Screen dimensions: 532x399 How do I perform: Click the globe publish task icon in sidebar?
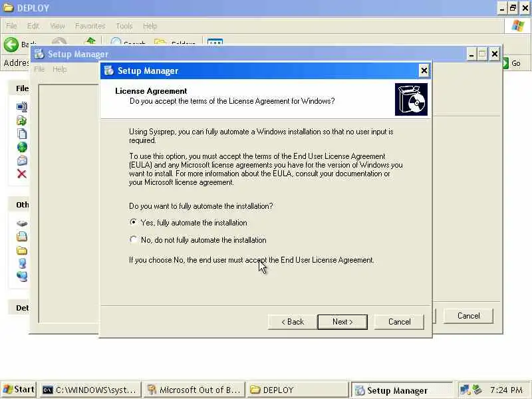pos(22,147)
